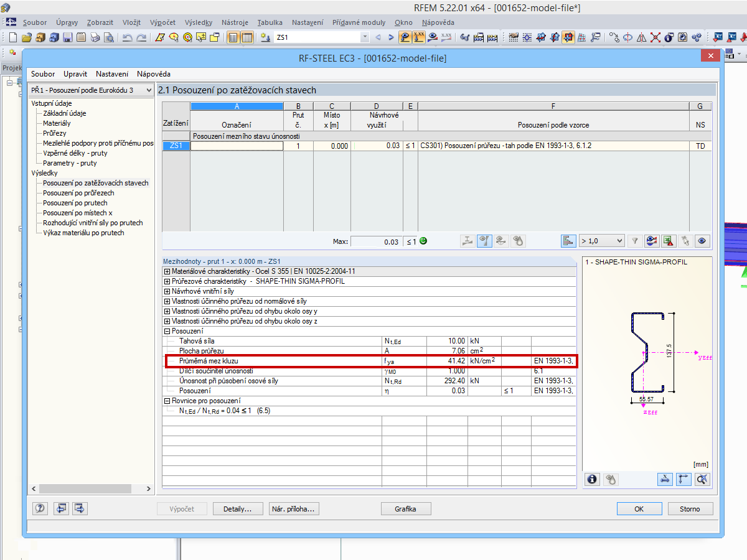Click previous load case arrow beside ZS1
The width and height of the screenshot is (747, 560).
click(x=378, y=37)
